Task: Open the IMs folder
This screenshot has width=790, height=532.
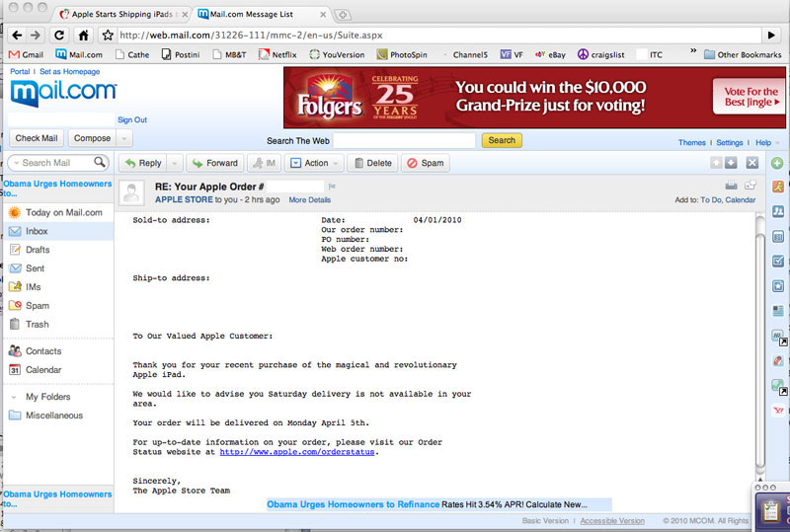Action: (x=58, y=287)
